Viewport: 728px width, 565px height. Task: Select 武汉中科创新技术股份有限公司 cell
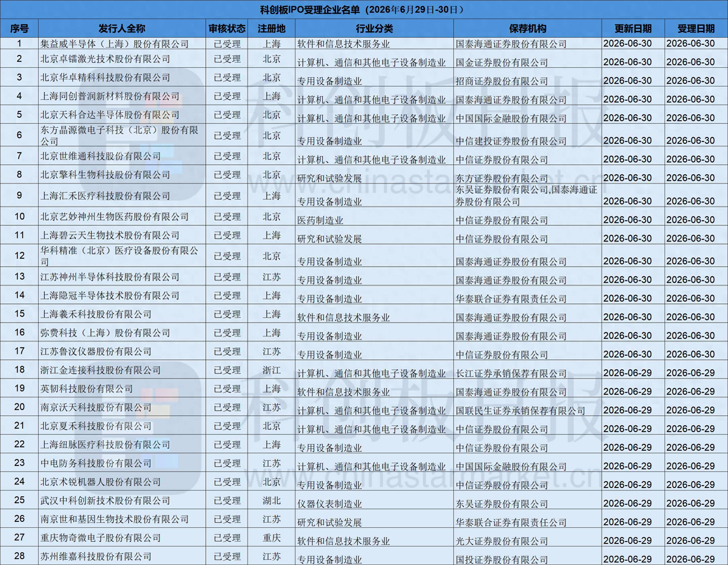tap(122, 500)
